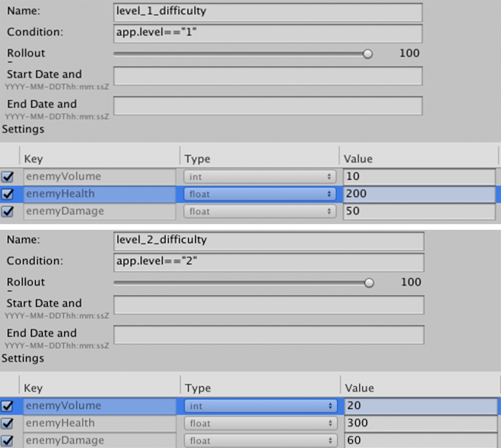This screenshot has height=448, width=501.
Task: Click the Rollout slider handle for level_1_difficulty
Action: (368, 54)
